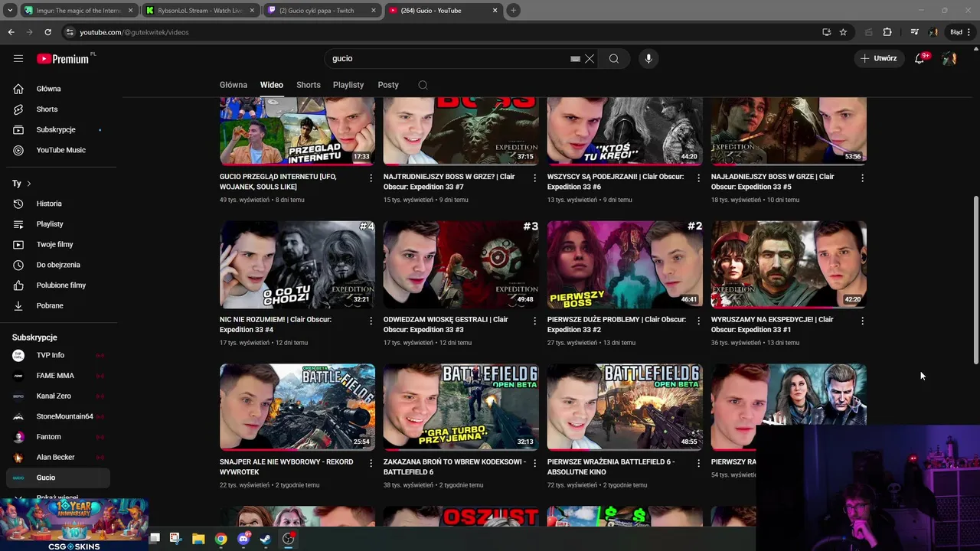Viewport: 980px width, 551px height.
Task: Click the Utwórz create button
Action: (878, 58)
